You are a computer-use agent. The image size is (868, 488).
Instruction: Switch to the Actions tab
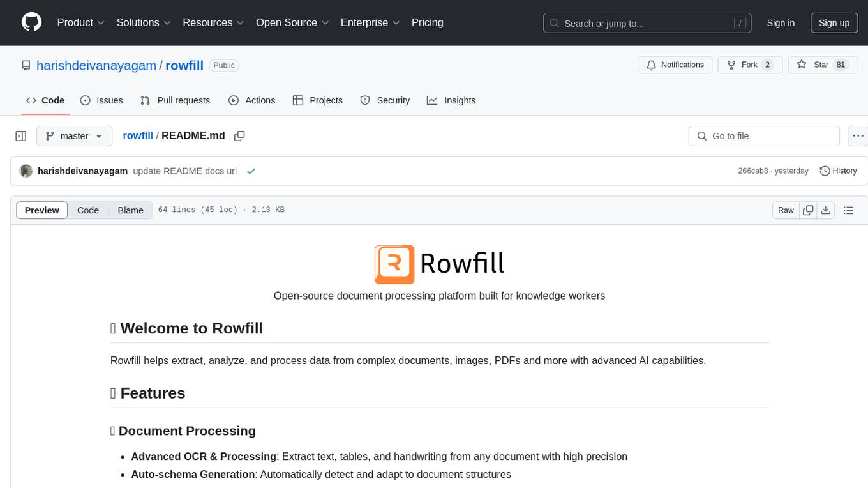click(251, 100)
